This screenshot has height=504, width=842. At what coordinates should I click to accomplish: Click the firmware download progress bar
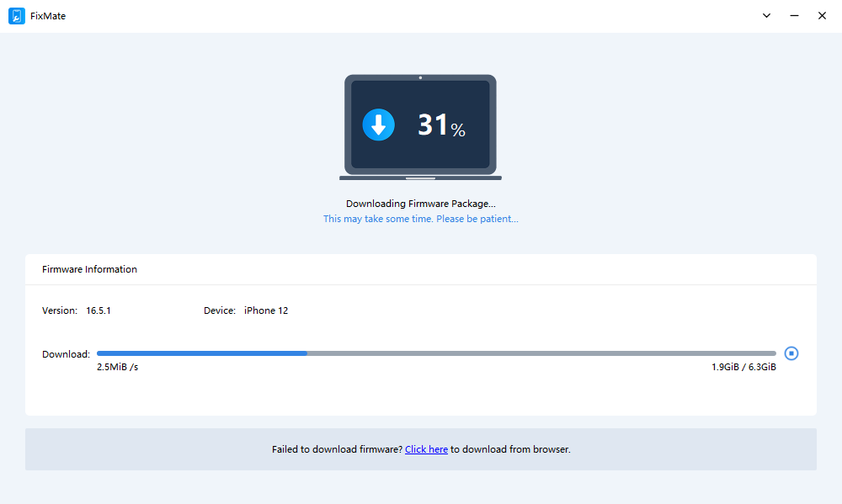(x=436, y=353)
